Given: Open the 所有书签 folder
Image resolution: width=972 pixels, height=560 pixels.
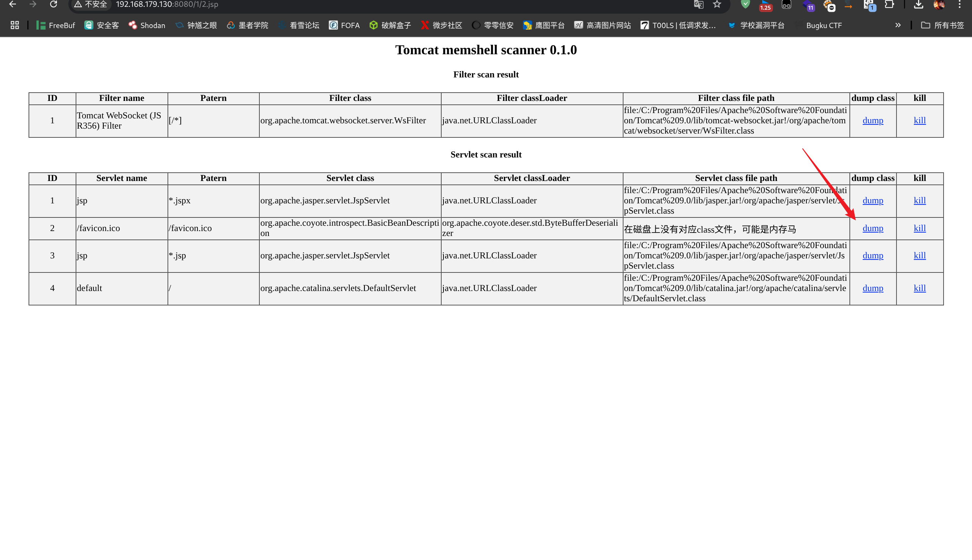Looking at the screenshot, I should coord(942,25).
